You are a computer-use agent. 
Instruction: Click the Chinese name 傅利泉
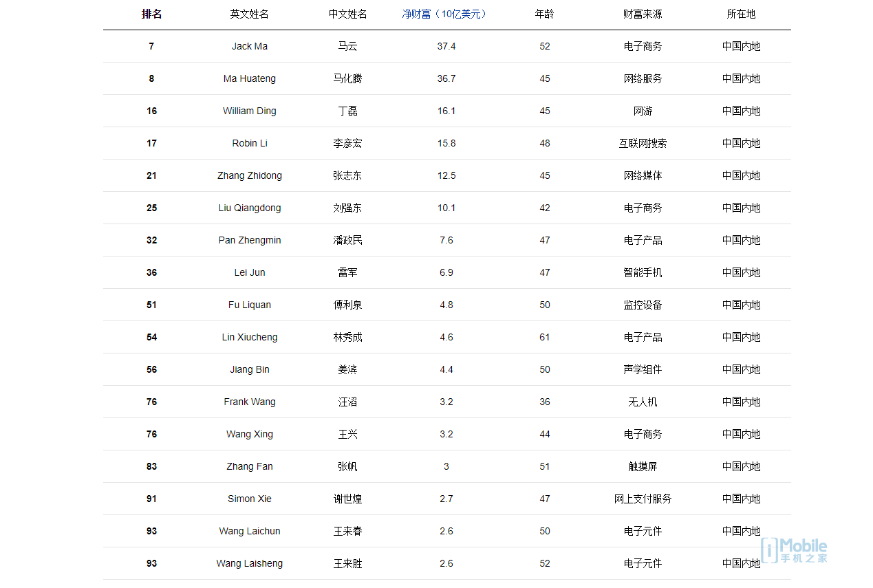[x=348, y=305]
